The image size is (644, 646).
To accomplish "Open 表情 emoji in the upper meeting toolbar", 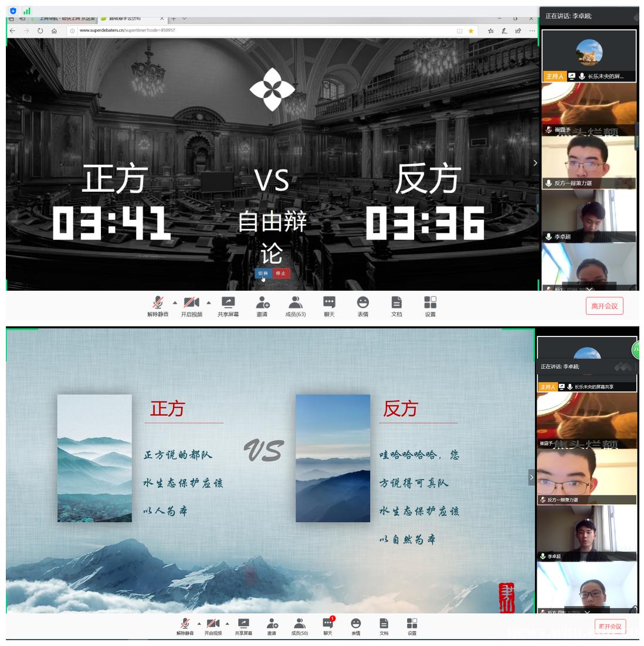I will point(363,302).
